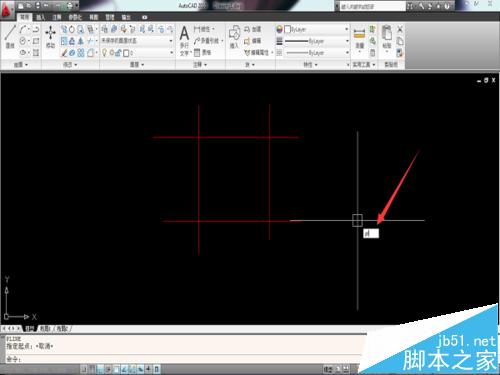Switch to the Layout1 (布局1) tab
Screen dimensions: 500x375
(x=45, y=329)
